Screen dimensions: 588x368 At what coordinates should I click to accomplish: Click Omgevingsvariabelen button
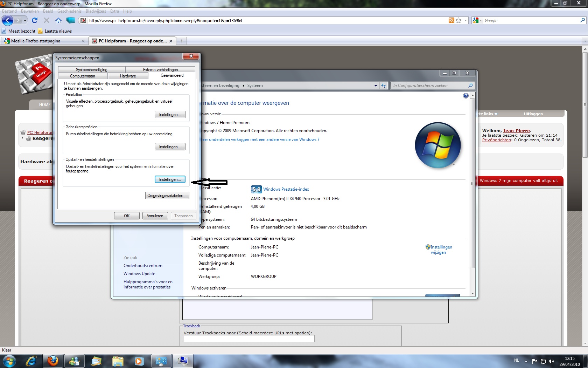(167, 196)
